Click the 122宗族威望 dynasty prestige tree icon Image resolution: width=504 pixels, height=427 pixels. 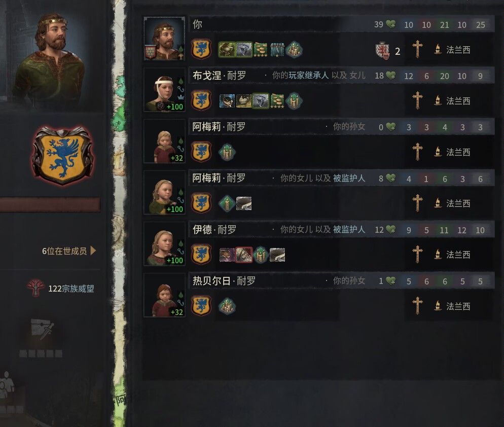pyautogui.click(x=35, y=288)
